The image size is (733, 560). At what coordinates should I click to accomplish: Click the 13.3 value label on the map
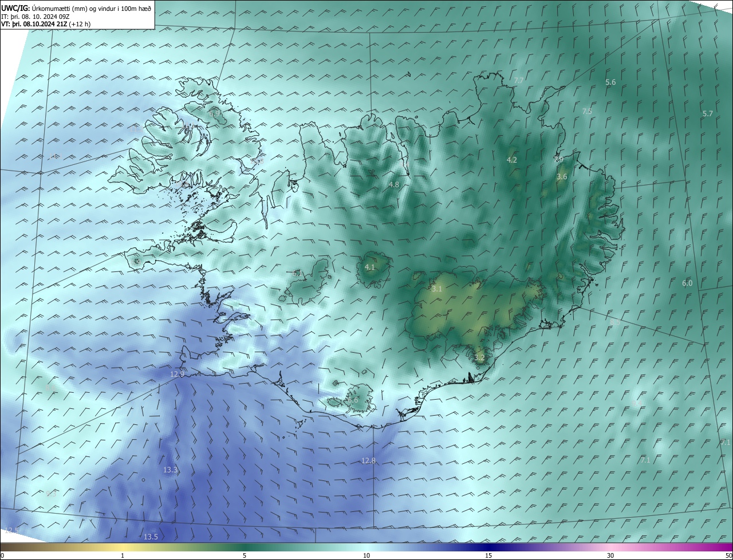[x=170, y=470]
